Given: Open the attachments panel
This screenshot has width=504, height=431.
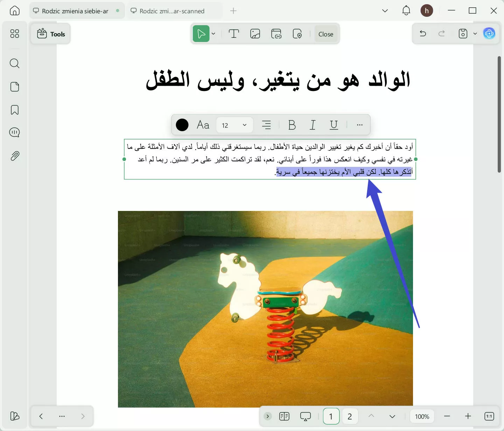Looking at the screenshot, I should click(14, 156).
